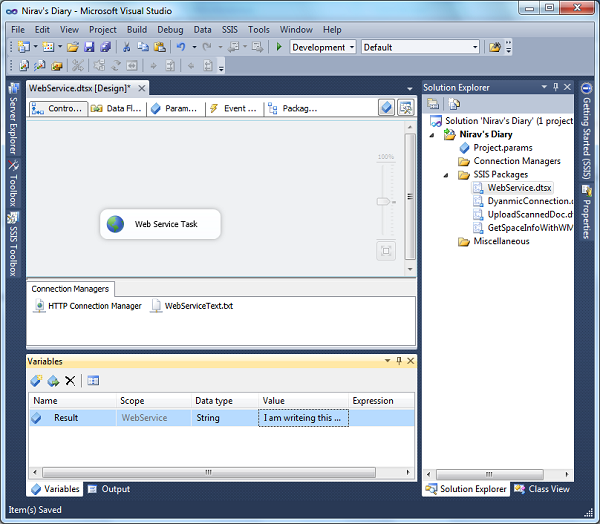Collapse the SSIS Packages folder

(447, 174)
